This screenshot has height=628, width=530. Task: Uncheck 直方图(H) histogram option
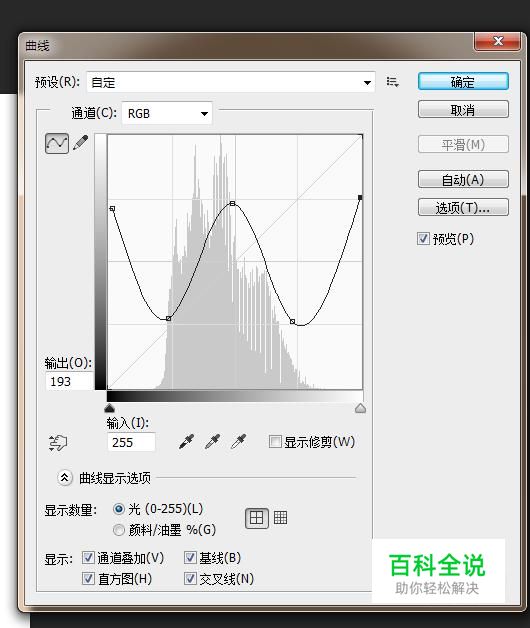88,578
